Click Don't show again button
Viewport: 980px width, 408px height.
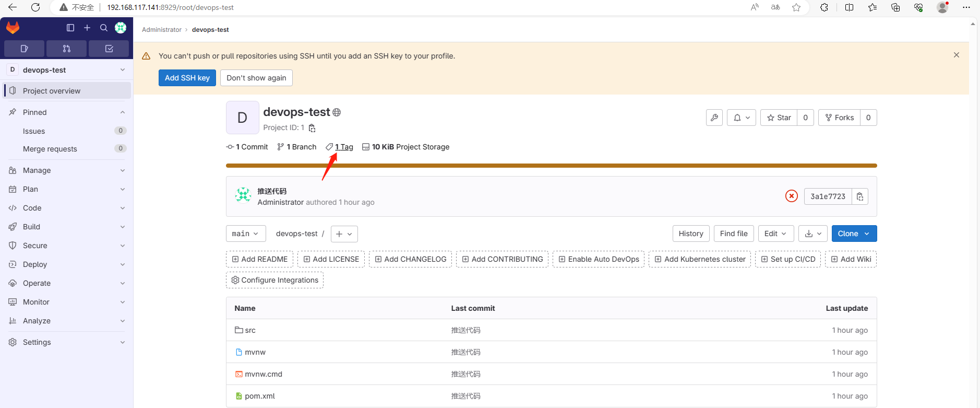[x=256, y=78]
